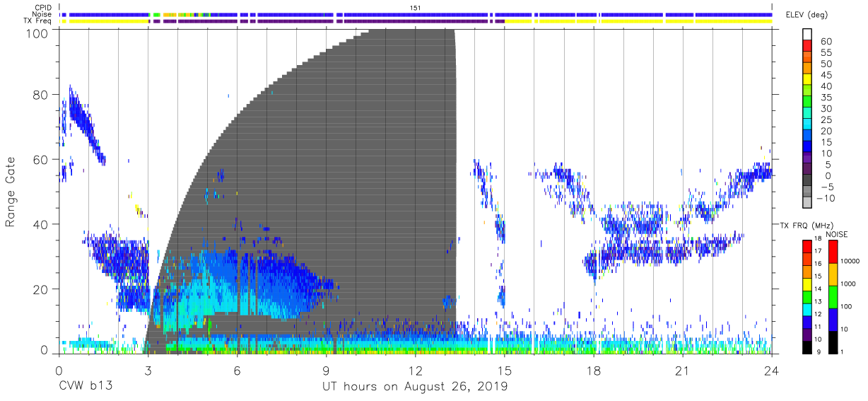Viewport: 868px width, 401px height.
Task: Click the ELEV (deg) legend title
Action: point(809,15)
